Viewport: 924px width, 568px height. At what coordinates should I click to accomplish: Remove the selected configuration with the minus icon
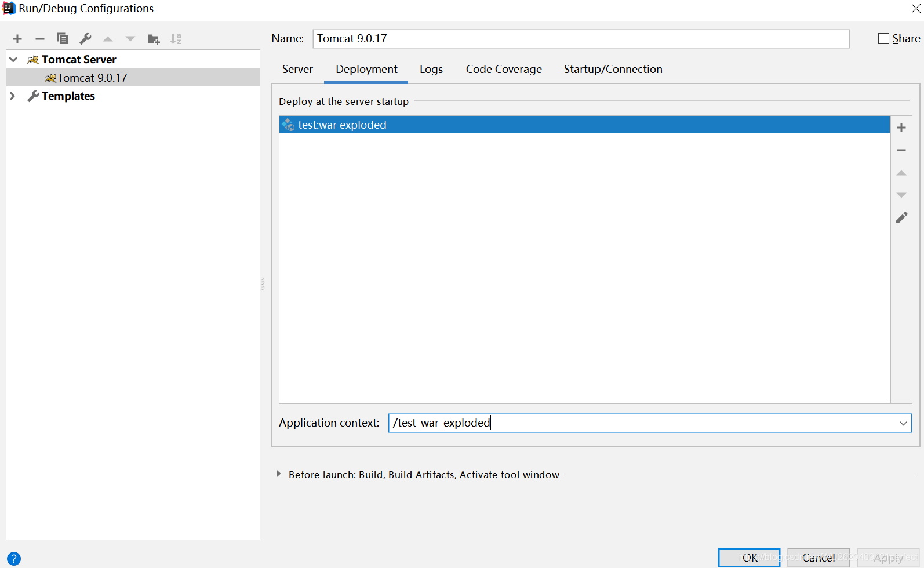point(40,39)
